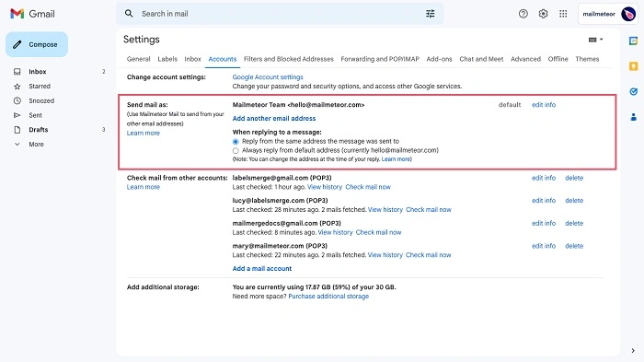Click Learn more in reply note
Screen dimensions: 644x362
[x=396, y=159]
